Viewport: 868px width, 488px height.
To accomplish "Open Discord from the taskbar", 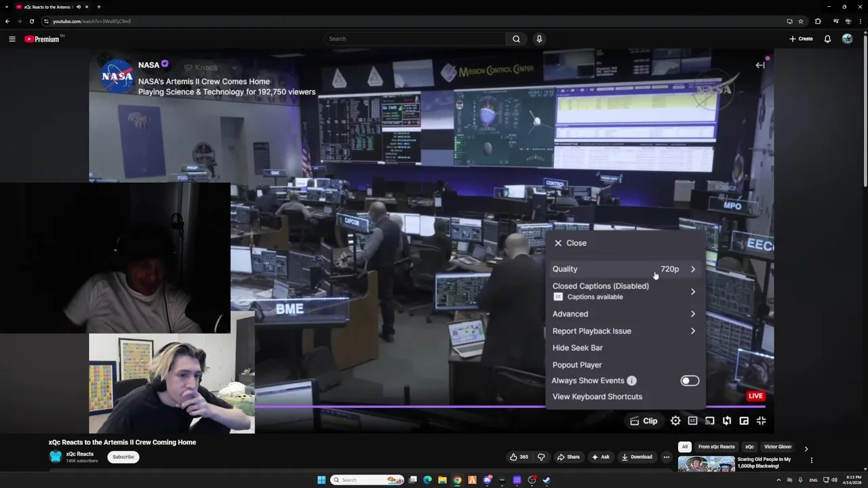I will [487, 480].
